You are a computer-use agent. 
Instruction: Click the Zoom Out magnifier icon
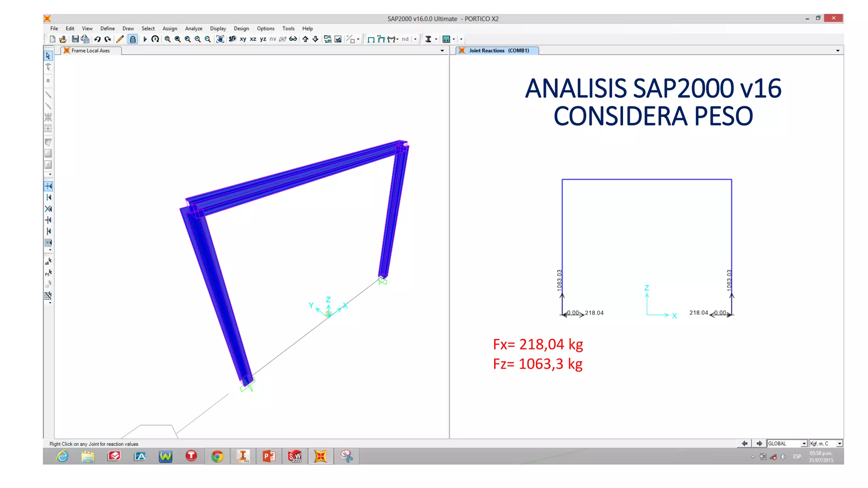[208, 39]
